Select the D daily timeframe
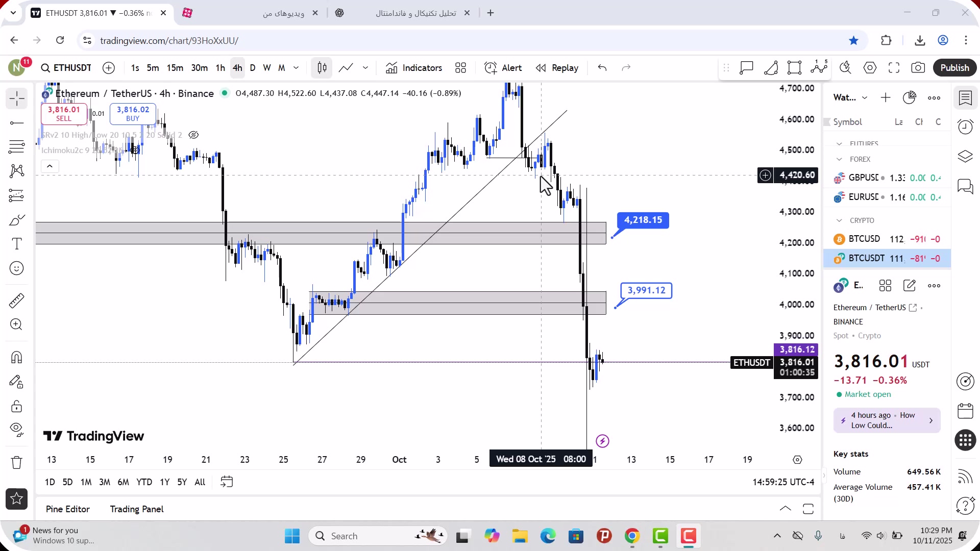 (253, 68)
